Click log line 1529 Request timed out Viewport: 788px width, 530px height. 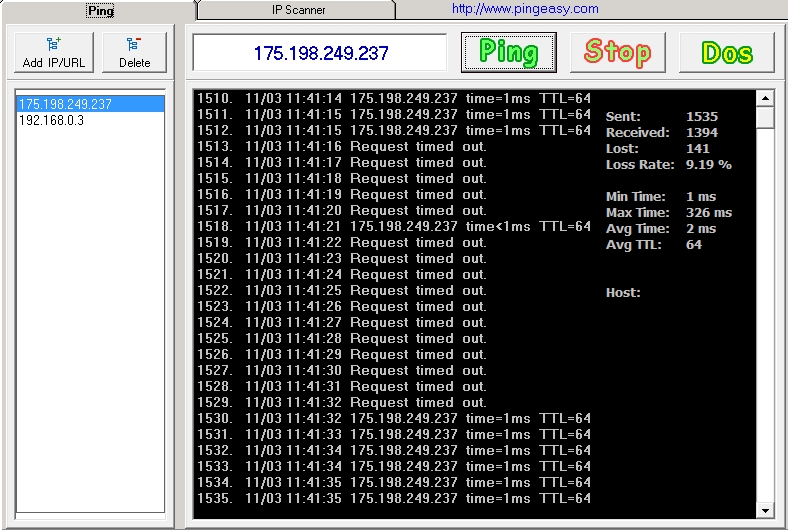(342, 402)
